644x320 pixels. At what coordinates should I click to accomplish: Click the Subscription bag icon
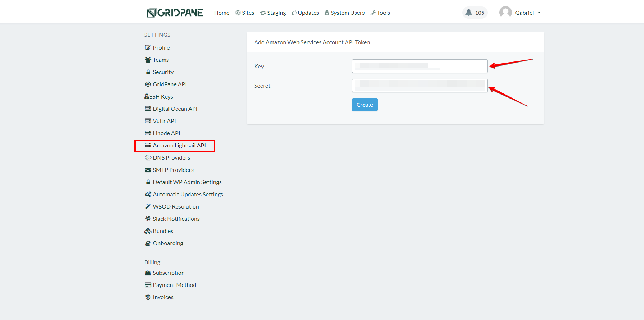coord(148,273)
